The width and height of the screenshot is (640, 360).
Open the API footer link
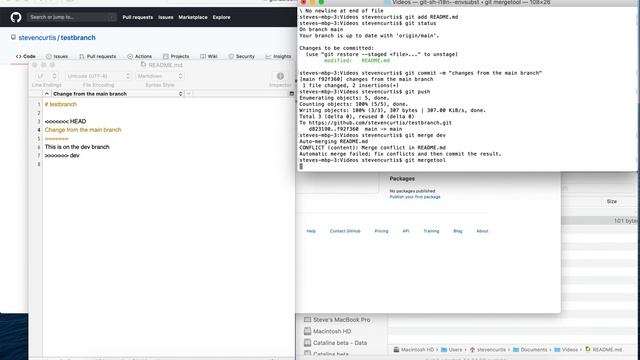pyautogui.click(x=406, y=231)
